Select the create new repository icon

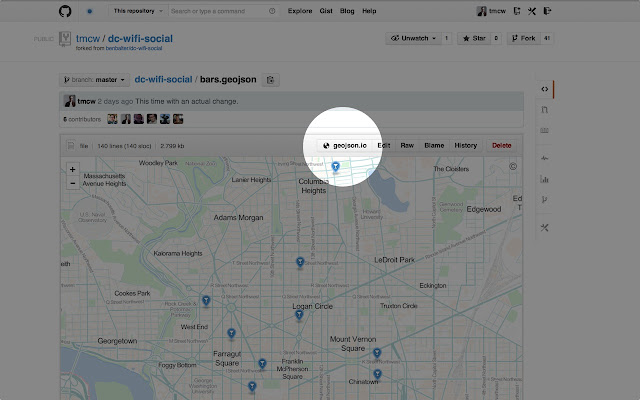pos(517,11)
